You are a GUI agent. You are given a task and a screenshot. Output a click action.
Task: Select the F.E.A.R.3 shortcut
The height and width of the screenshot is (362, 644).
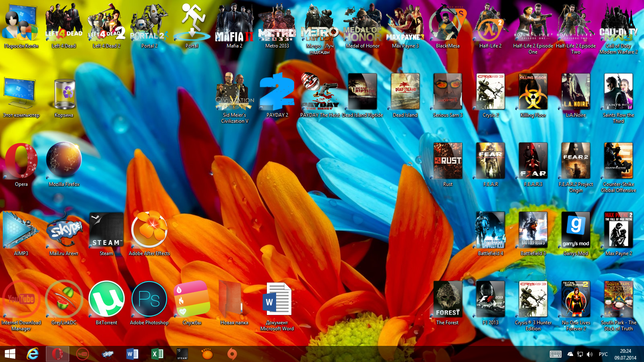click(x=533, y=161)
